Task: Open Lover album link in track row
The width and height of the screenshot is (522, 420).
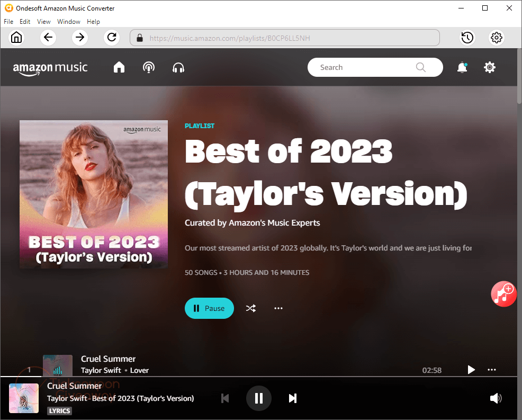Action: 139,370
